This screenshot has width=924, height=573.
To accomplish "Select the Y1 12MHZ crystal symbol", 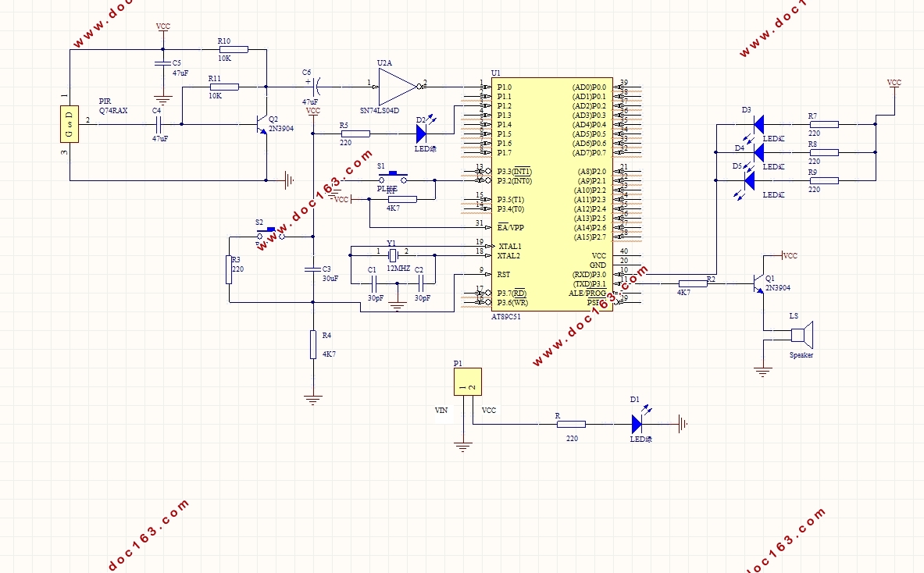I will (392, 255).
